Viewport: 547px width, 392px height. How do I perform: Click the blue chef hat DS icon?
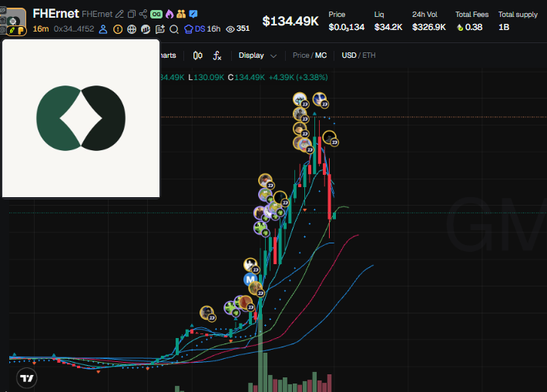189,29
